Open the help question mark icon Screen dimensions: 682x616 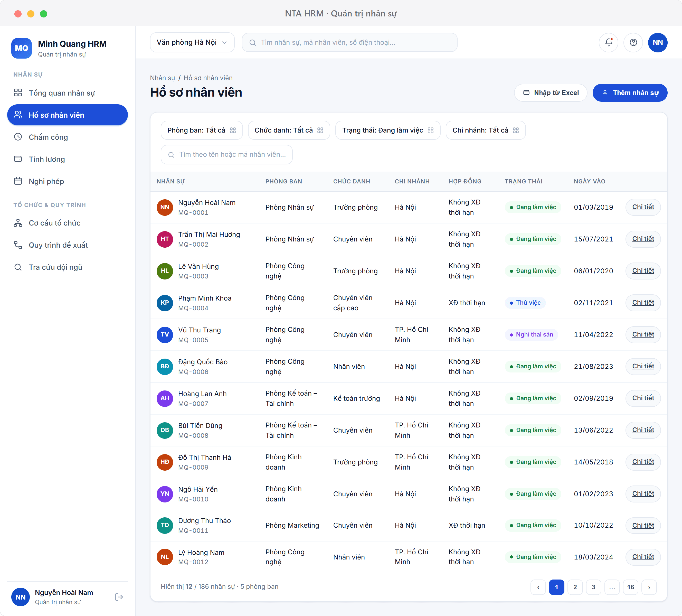pos(633,42)
